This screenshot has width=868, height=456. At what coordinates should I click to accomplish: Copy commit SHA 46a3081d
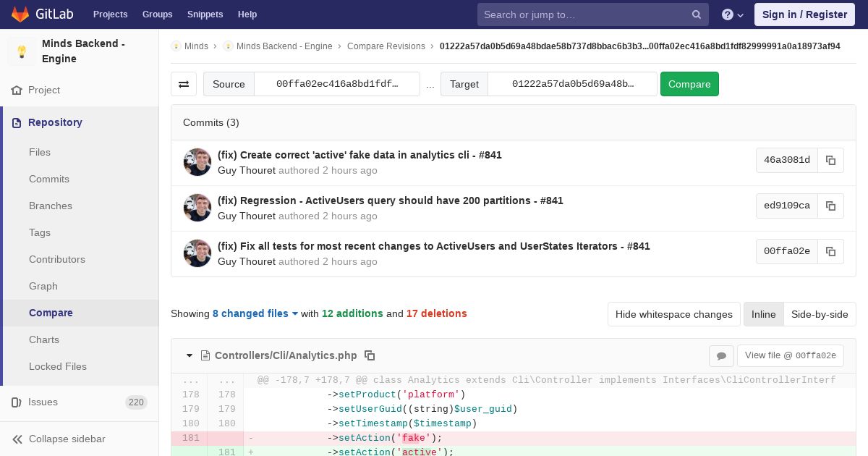pos(830,160)
